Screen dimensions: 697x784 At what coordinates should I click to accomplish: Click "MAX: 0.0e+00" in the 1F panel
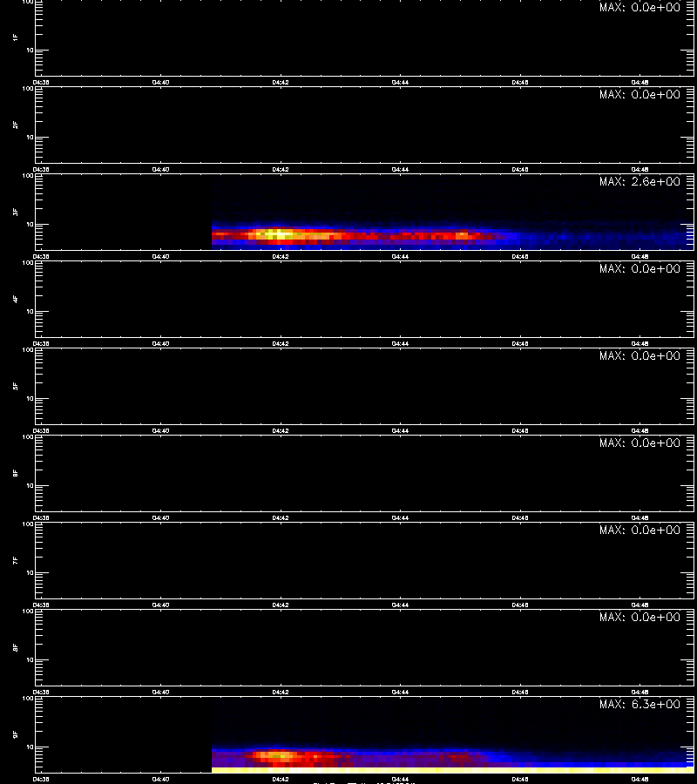[639, 7]
